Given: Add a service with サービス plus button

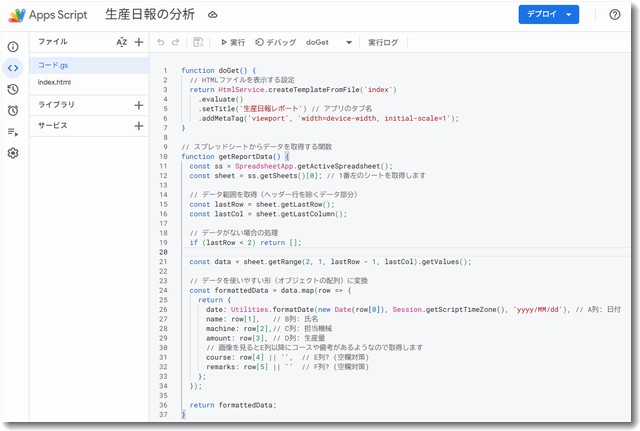Looking at the screenshot, I should tap(139, 126).
